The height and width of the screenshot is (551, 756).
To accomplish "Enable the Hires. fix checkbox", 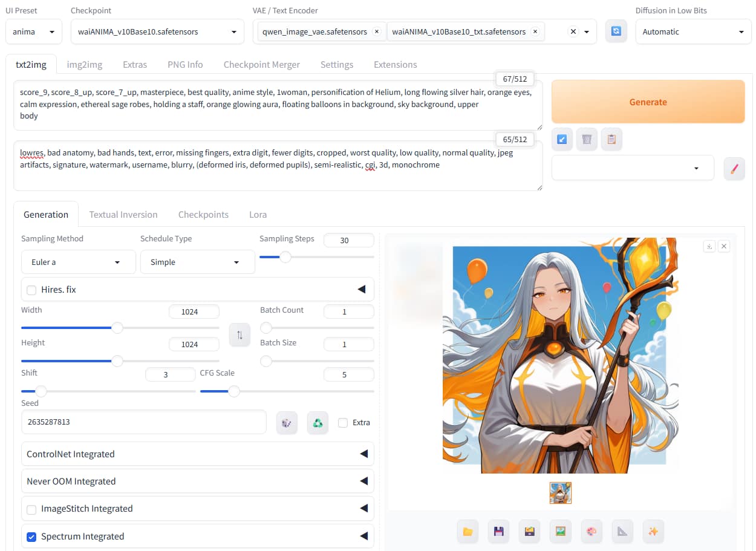I will coord(31,290).
